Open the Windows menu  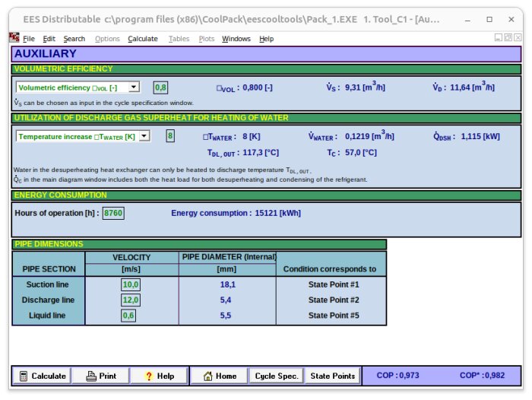tap(236, 39)
